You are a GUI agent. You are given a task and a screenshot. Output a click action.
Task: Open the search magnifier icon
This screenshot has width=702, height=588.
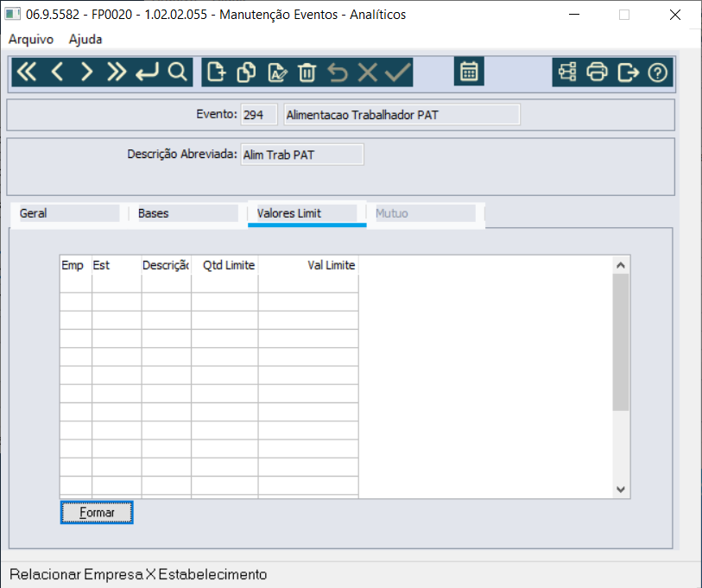point(177,73)
